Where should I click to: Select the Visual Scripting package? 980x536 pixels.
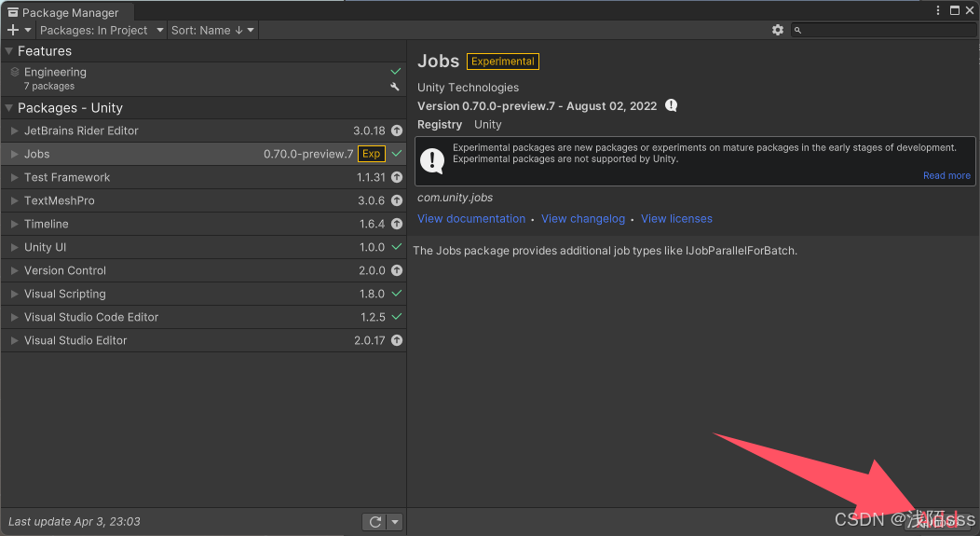pyautogui.click(x=204, y=294)
